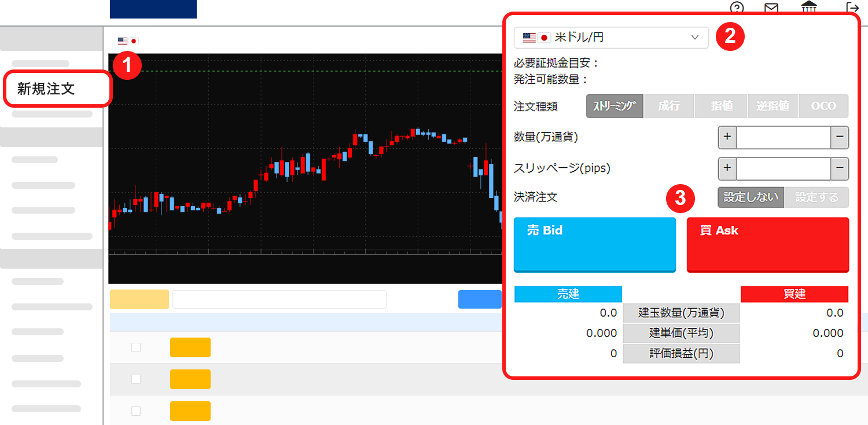Increase スリッページ(pips) with plus button
868x425 pixels.
point(727,168)
